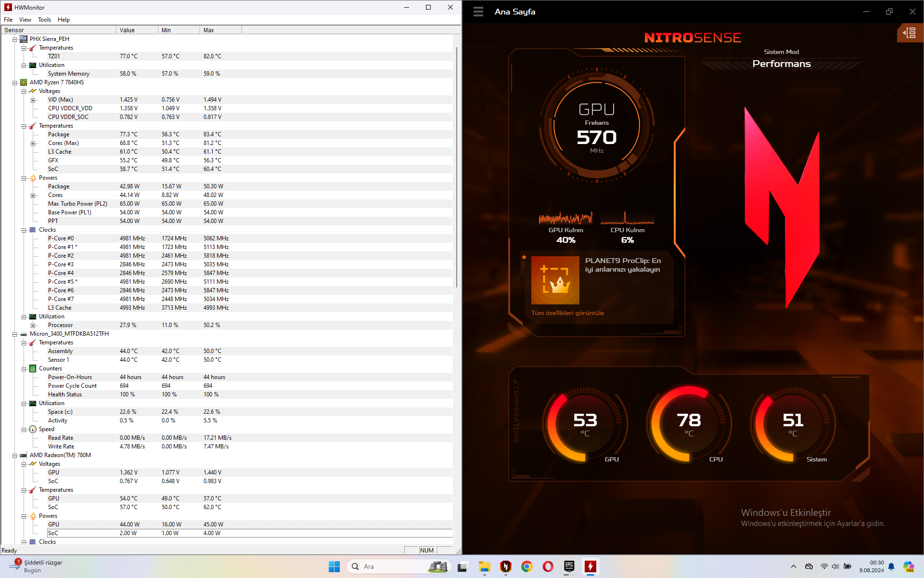This screenshot has height=578, width=924.
Task: Click the GPU temperature gauge showing 53
Action: coord(585,423)
